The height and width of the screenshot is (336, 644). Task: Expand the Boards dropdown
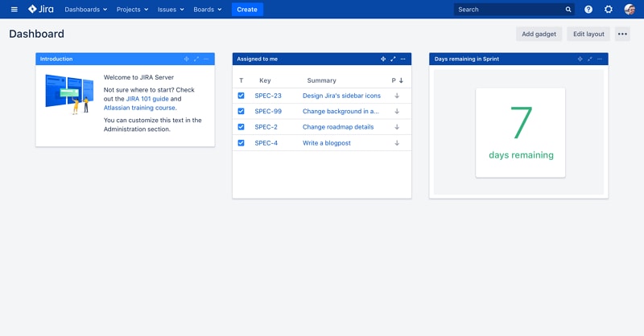(208, 9)
